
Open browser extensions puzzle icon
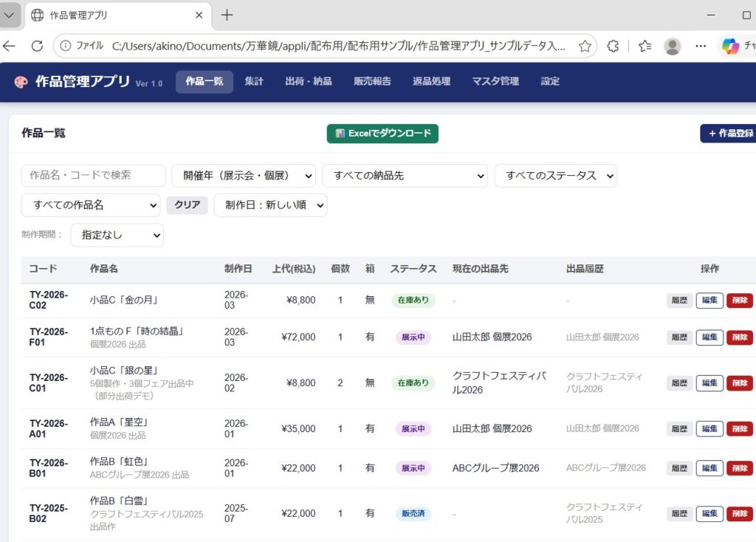click(x=613, y=46)
